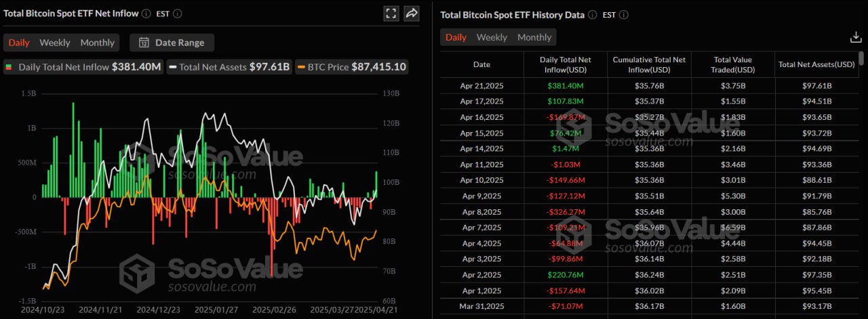868x319 pixels.
Task: Click the $97.61B net assets table cell
Action: pos(816,85)
